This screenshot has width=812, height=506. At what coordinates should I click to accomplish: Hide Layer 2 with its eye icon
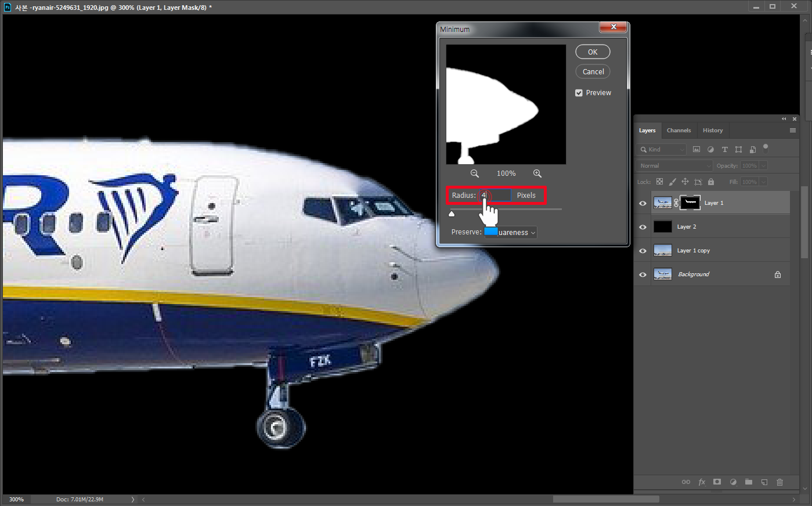point(643,227)
